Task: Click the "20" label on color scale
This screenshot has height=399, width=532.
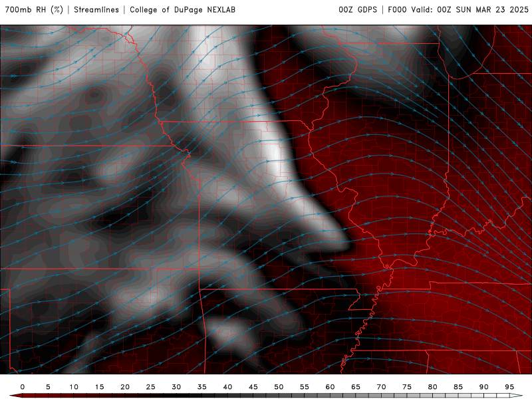Action: [125, 387]
